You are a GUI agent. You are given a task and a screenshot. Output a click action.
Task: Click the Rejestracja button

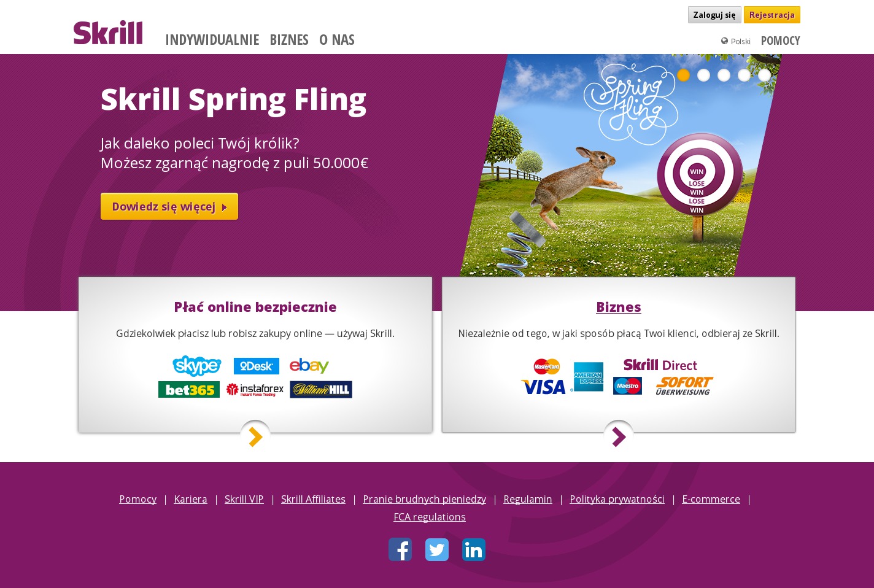click(x=772, y=15)
